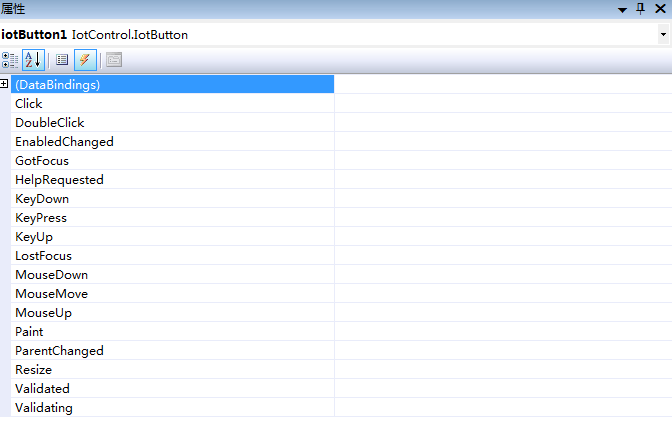Image resolution: width=672 pixels, height=423 pixels.
Task: Click the value field for DoubleClick
Action: click(503, 123)
